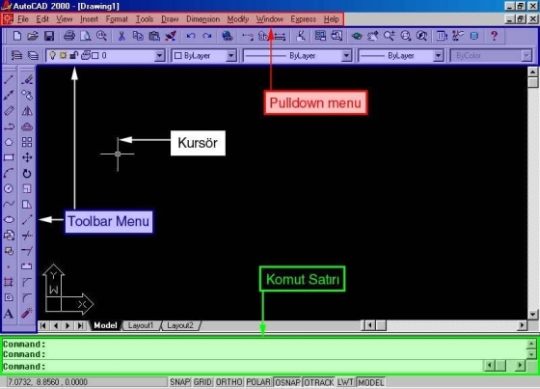Select the Move modify tool
The height and width of the screenshot is (389, 540).
click(x=27, y=158)
